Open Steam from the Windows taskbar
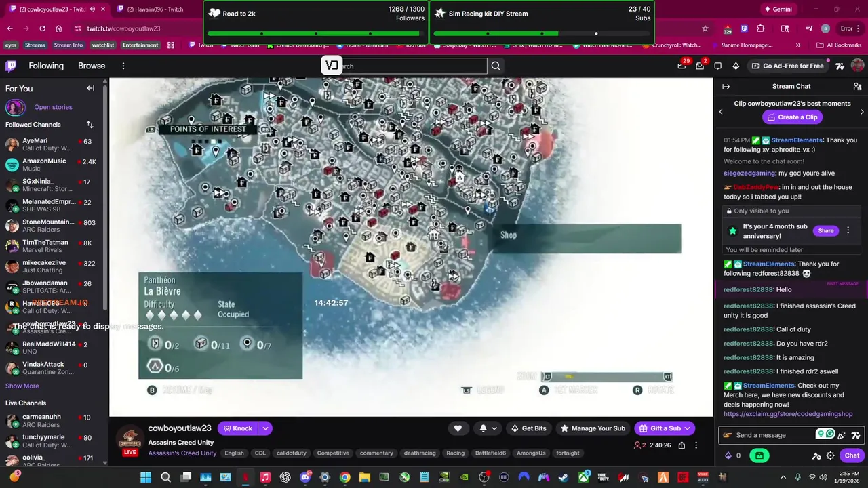 (x=563, y=477)
